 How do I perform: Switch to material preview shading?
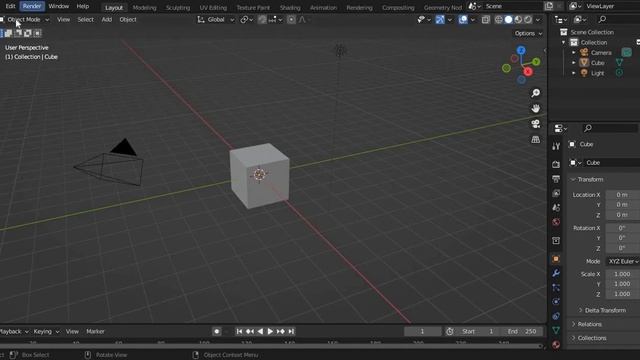[518, 19]
